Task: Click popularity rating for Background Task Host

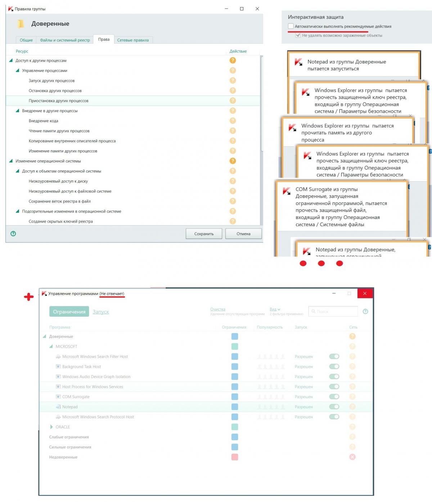Action: click(271, 367)
